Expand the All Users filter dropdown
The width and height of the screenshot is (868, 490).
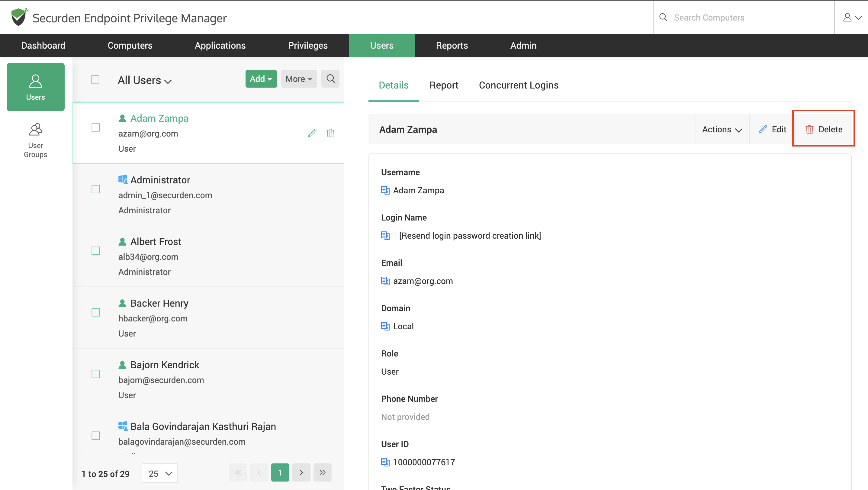[x=145, y=81]
